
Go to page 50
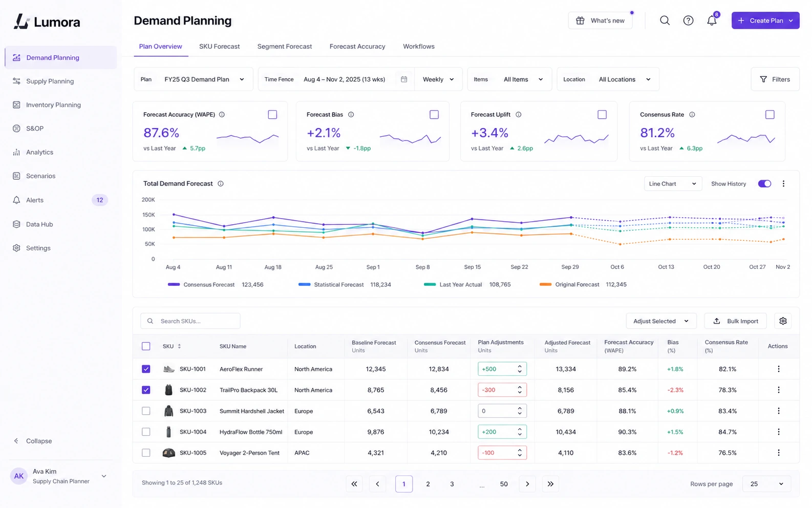pyautogui.click(x=504, y=484)
